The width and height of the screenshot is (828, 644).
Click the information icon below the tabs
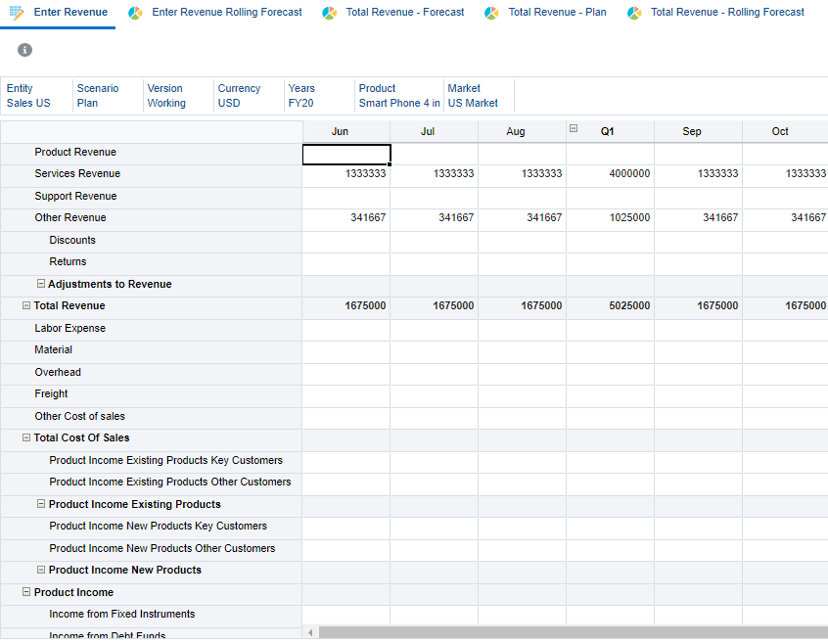point(24,49)
